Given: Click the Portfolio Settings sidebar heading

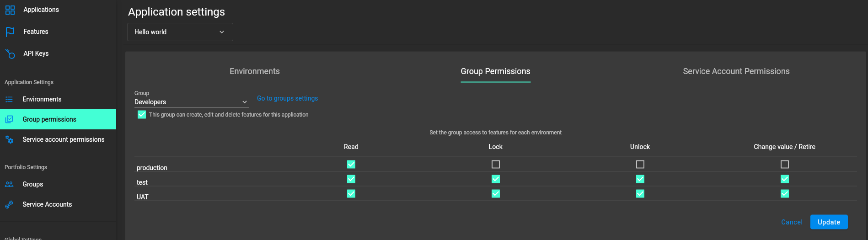Looking at the screenshot, I should click(26, 167).
